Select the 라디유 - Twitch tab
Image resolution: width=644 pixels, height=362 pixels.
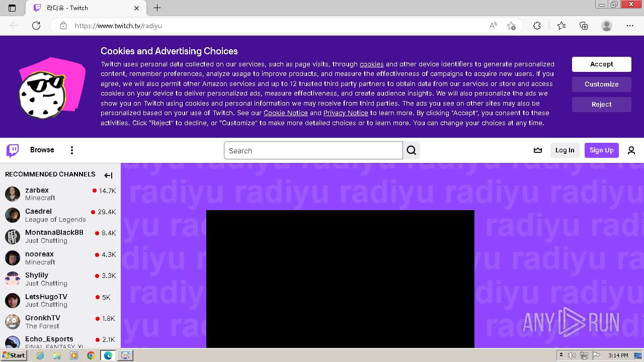click(86, 8)
